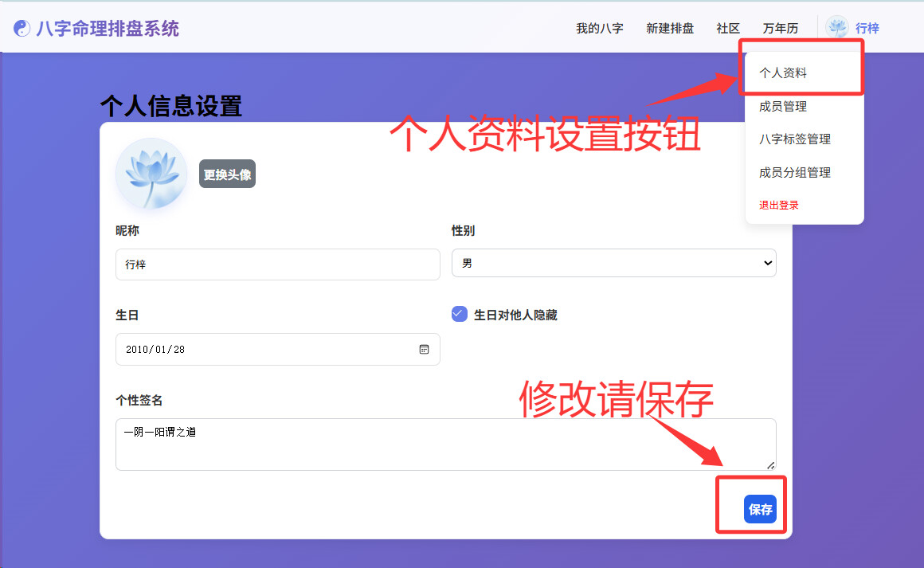Expand the 性别 gender dropdown
The image size is (924, 568).
[x=613, y=263]
